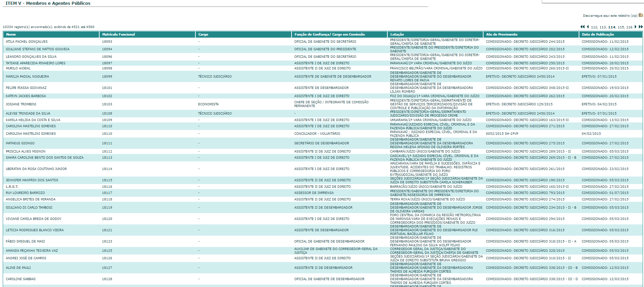Go to previous page with single-left arrow

coord(588,27)
